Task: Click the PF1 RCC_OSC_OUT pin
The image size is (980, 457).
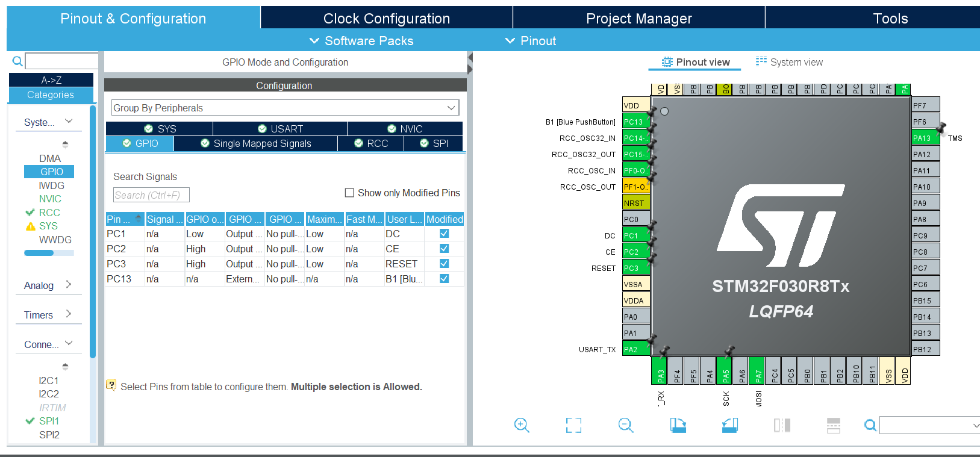Action: [x=635, y=187]
